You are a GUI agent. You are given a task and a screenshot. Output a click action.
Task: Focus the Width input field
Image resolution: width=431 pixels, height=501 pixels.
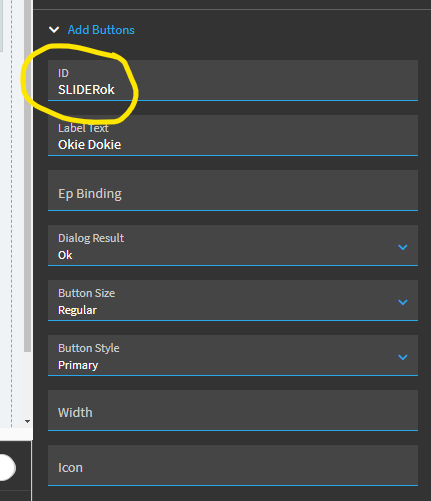tap(233, 410)
